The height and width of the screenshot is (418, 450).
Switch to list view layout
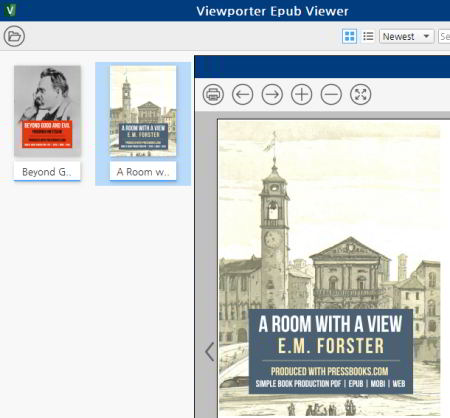(x=368, y=36)
